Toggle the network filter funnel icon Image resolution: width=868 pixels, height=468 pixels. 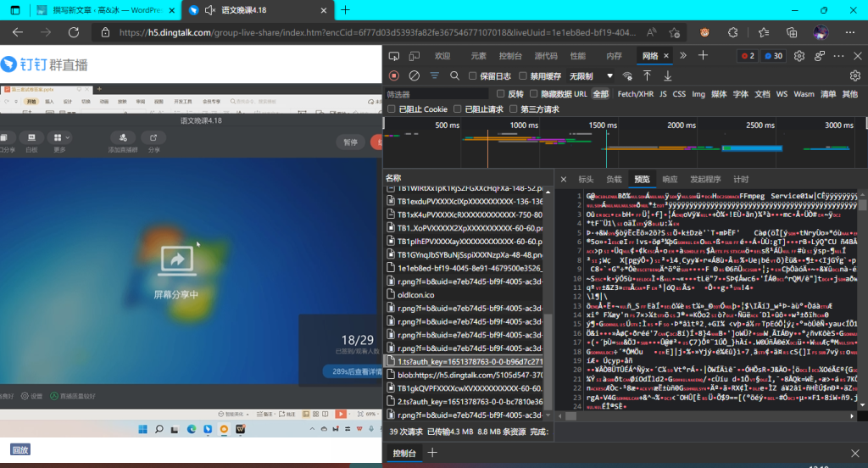click(x=435, y=76)
